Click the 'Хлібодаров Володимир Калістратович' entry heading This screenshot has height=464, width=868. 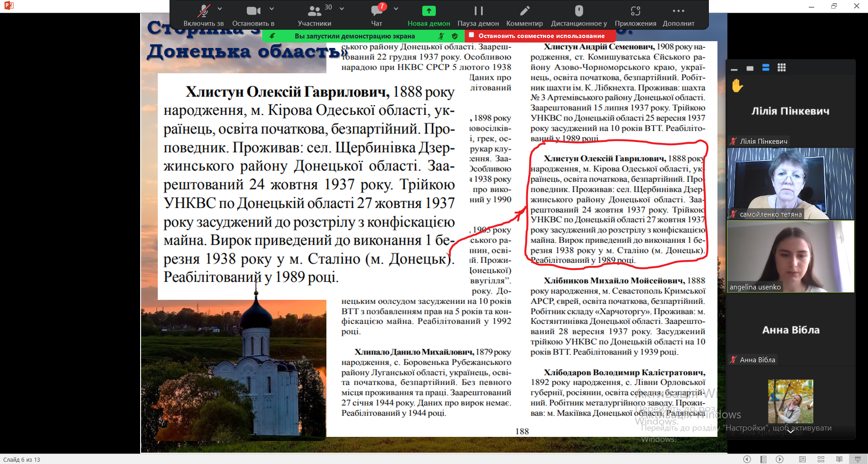point(624,372)
